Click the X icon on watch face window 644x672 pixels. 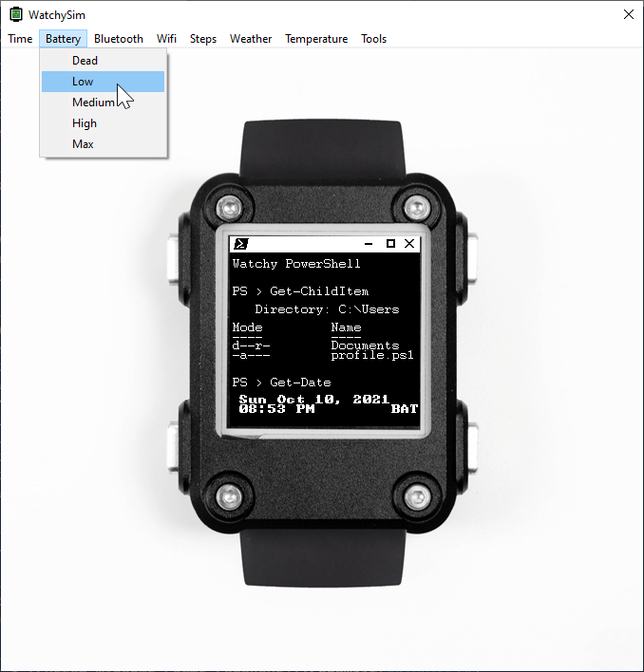tap(409, 243)
